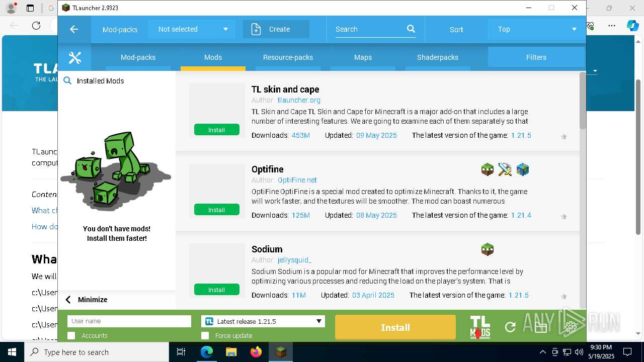Click Optifine's grass block category icon
This screenshot has width=644, height=362.
pyautogui.click(x=488, y=169)
